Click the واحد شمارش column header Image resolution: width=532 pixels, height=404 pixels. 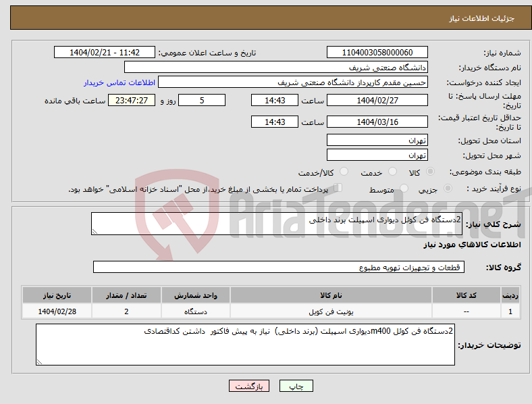[196, 295]
